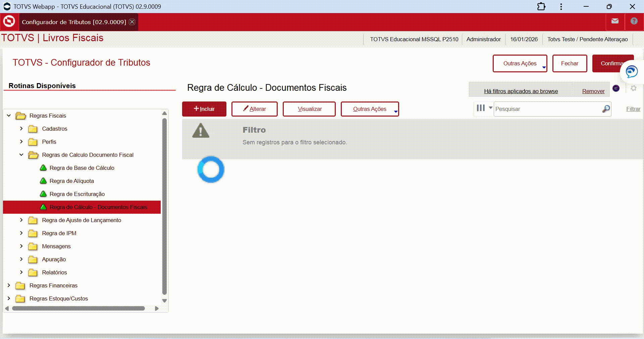The image size is (644, 339).
Task: Click tree scroll-up arrow
Action: [x=164, y=113]
